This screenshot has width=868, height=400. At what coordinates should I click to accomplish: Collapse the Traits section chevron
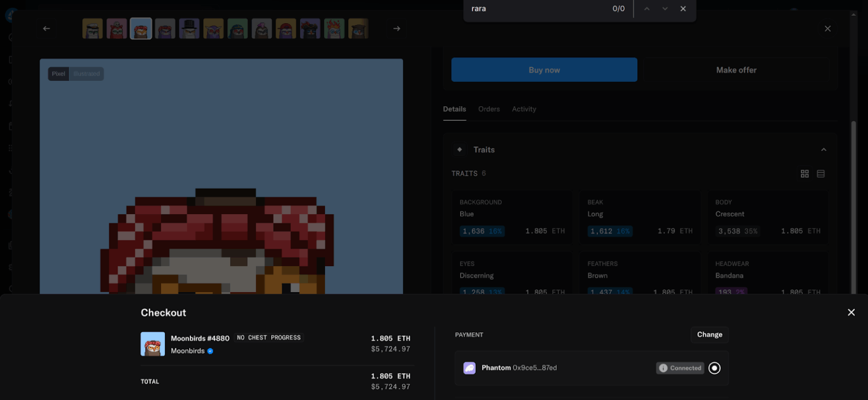click(x=823, y=150)
